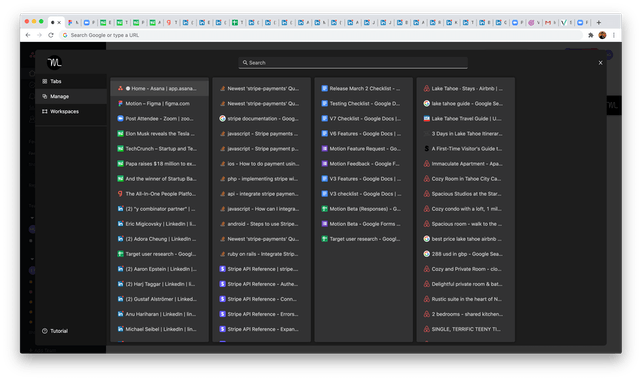The width and height of the screenshot is (642, 380).
Task: Select 'V7 Checklist - Google Docs' row
Action: coord(364,119)
